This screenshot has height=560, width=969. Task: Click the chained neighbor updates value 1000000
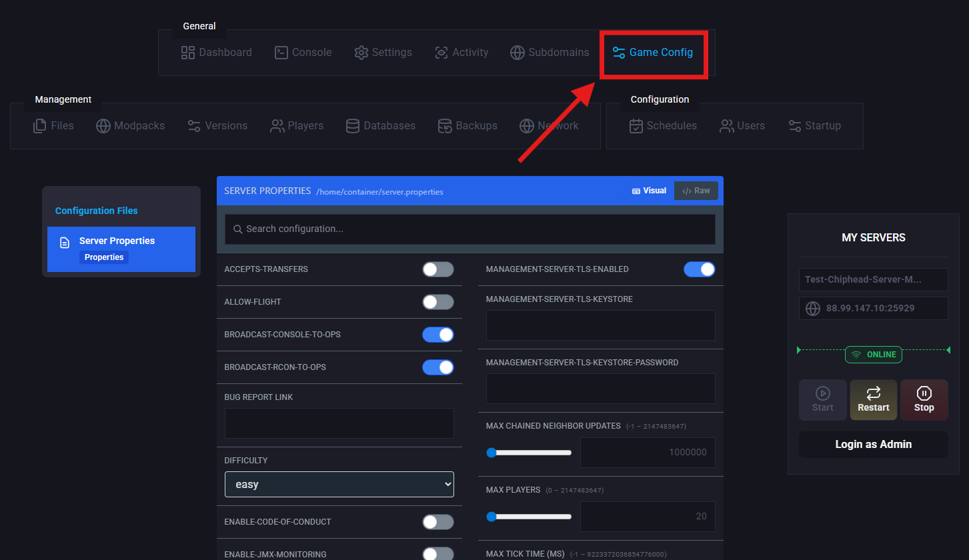pyautogui.click(x=648, y=453)
